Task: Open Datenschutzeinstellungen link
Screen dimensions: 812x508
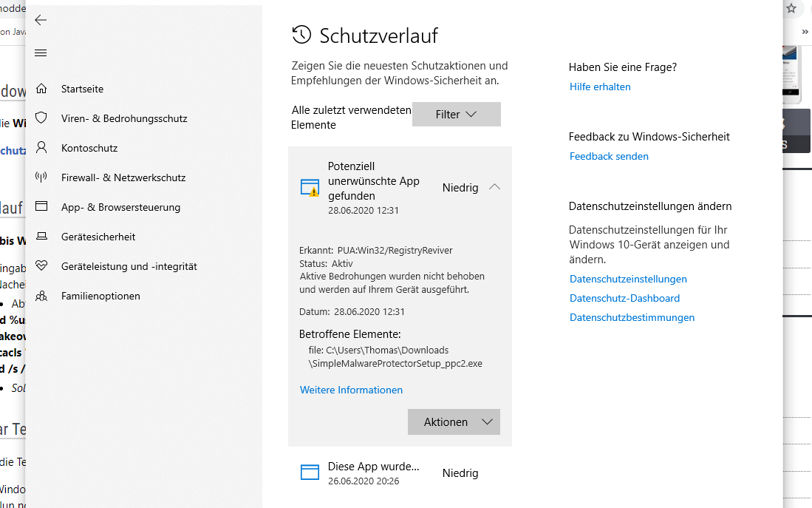Action: click(628, 279)
